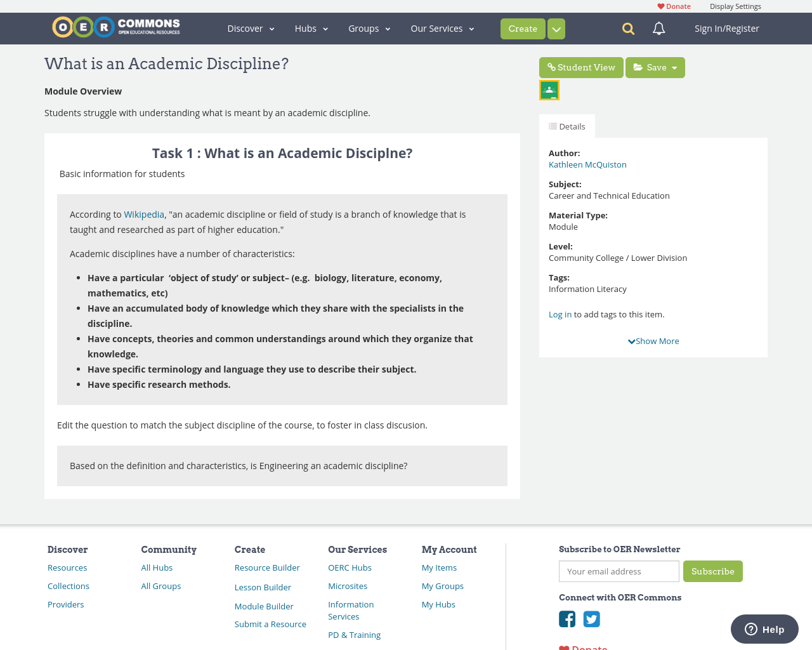Expand Show More in the Details panel

pos(653,341)
